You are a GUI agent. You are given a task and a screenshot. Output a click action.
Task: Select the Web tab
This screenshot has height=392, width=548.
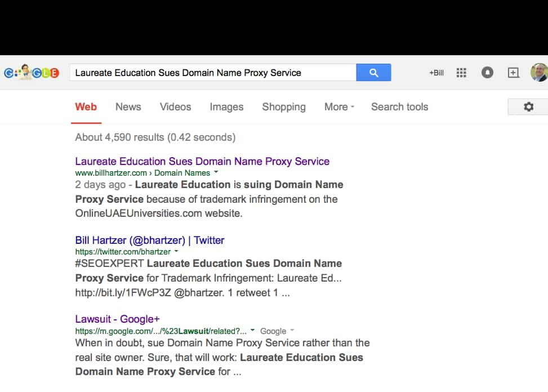pos(86,106)
